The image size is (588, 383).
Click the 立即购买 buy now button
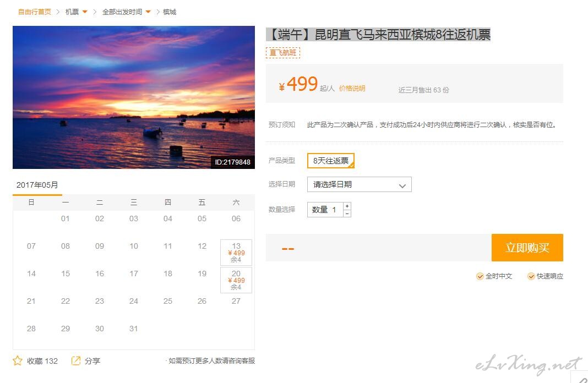(x=527, y=248)
